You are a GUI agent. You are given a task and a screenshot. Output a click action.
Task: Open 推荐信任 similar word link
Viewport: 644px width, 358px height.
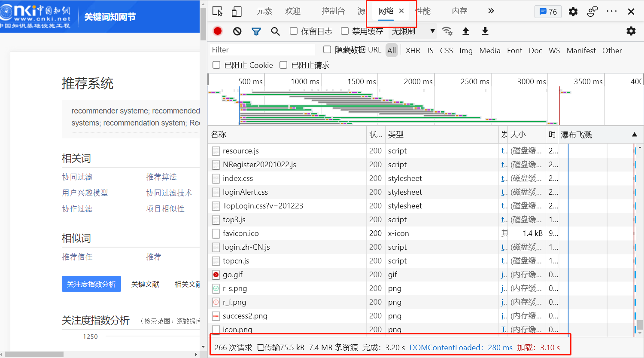pyautogui.click(x=77, y=257)
